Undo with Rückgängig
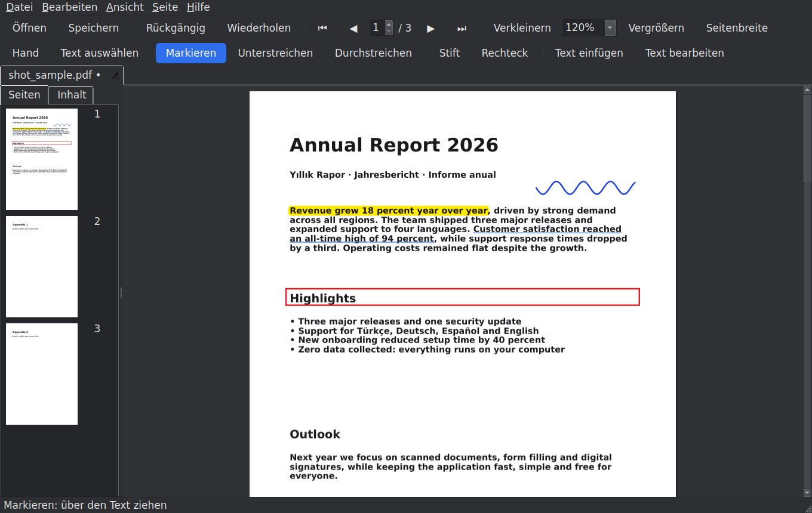This screenshot has height=513, width=812. point(176,28)
